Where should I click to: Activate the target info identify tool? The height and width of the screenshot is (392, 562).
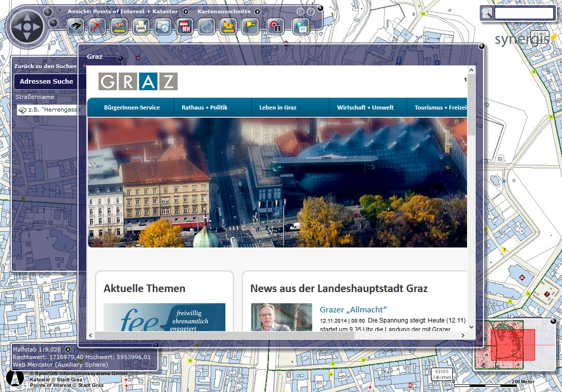(275, 26)
